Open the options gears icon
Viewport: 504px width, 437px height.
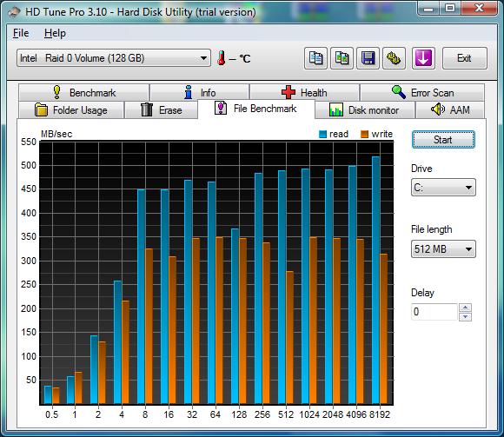pos(394,58)
